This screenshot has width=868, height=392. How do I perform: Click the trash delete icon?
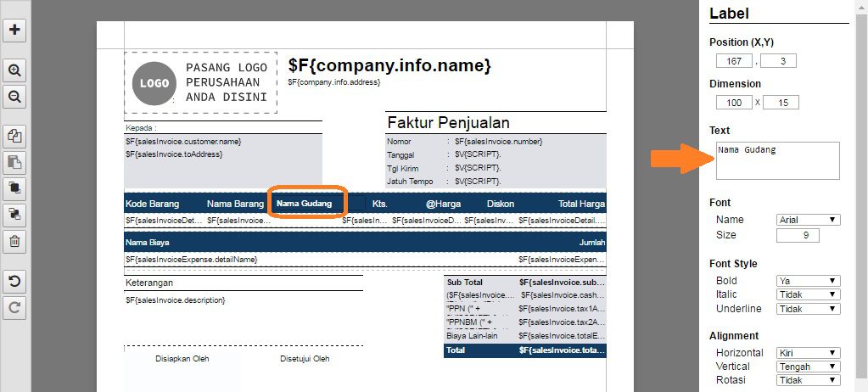pos(14,241)
